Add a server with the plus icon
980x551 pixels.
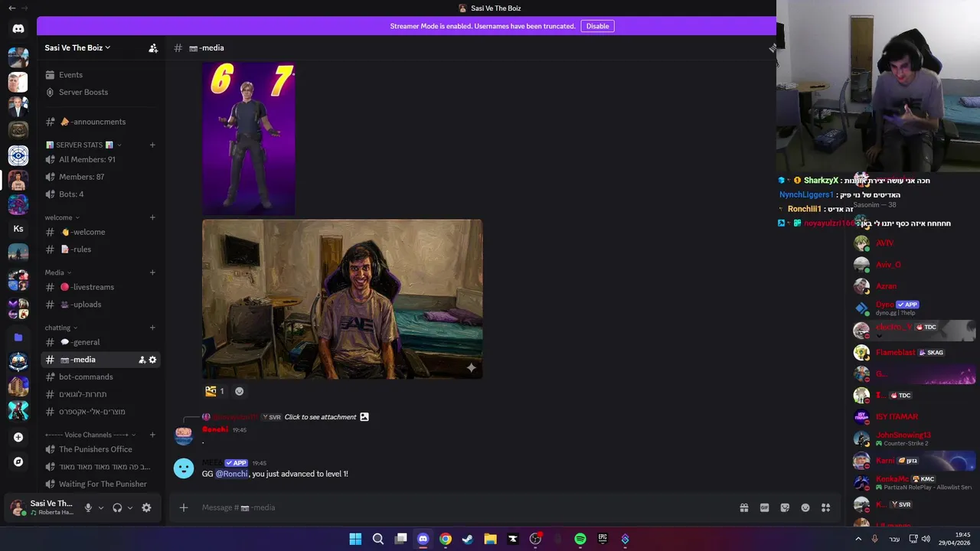click(18, 437)
